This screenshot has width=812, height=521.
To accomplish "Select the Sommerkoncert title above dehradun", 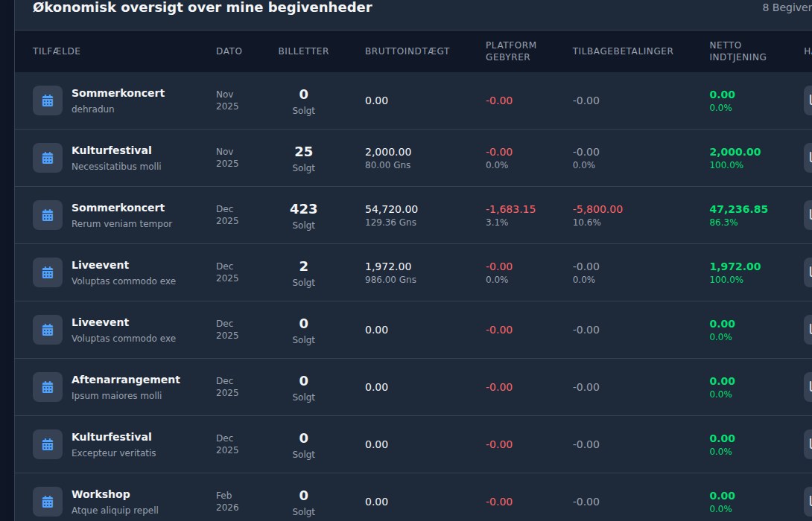I will point(118,93).
